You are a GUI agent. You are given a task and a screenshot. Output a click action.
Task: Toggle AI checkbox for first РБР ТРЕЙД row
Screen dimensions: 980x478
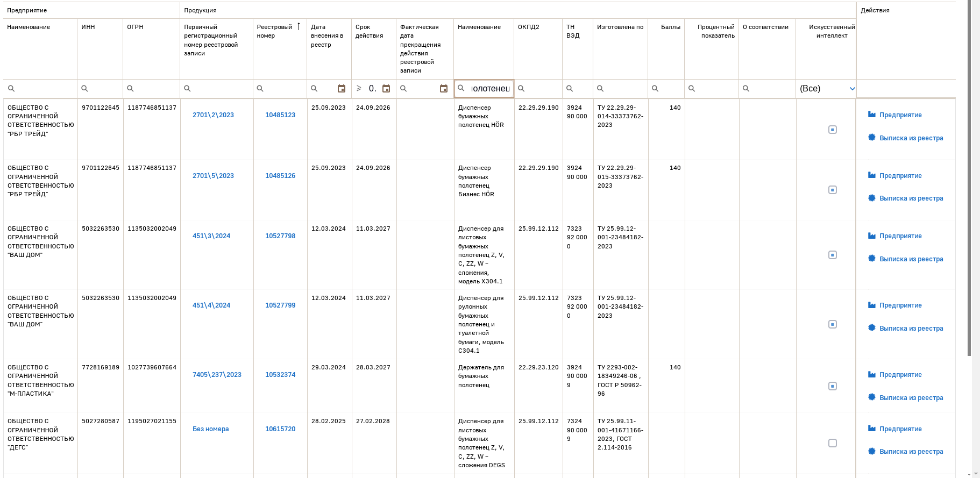(x=833, y=130)
